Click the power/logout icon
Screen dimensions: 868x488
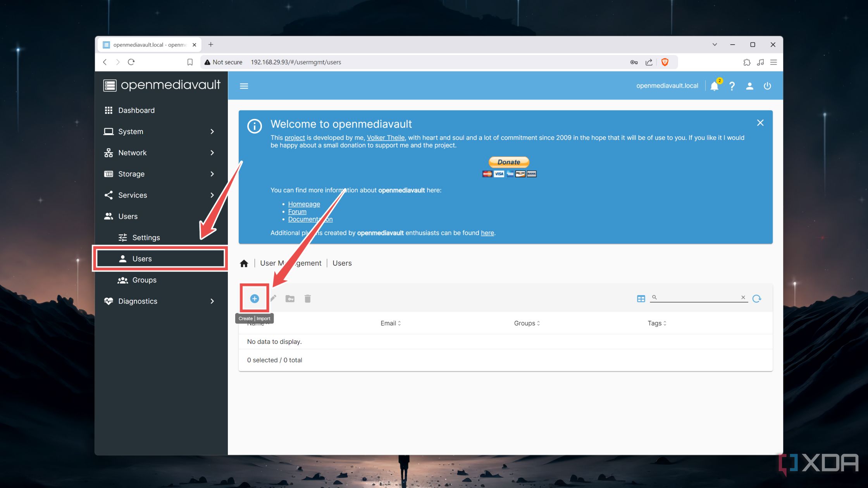coord(766,85)
